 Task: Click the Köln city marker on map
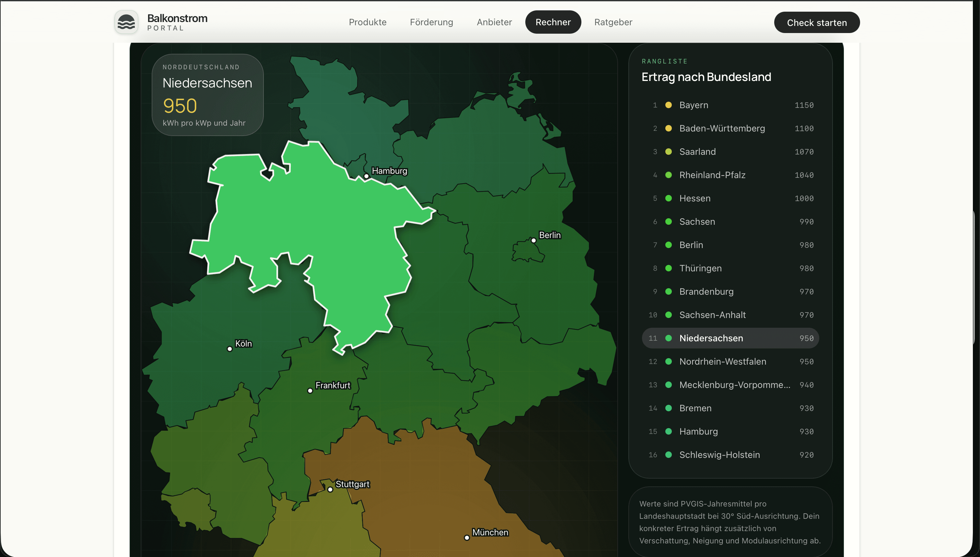pyautogui.click(x=230, y=349)
